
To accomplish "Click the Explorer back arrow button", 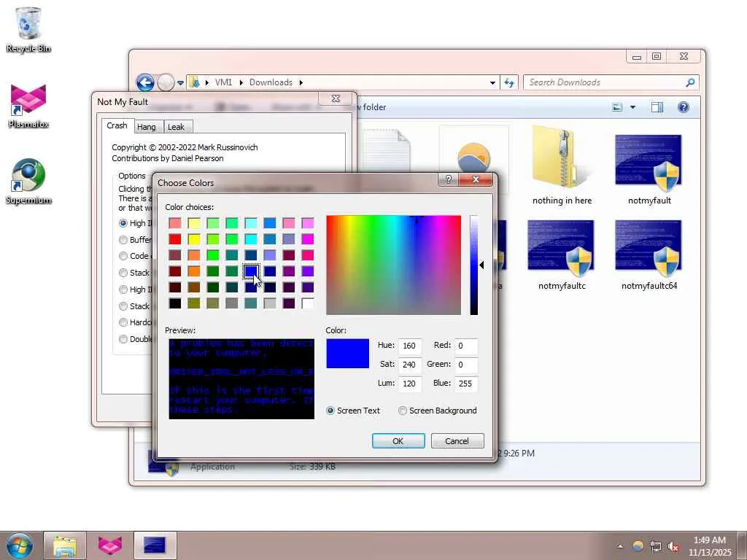I will 145,82.
